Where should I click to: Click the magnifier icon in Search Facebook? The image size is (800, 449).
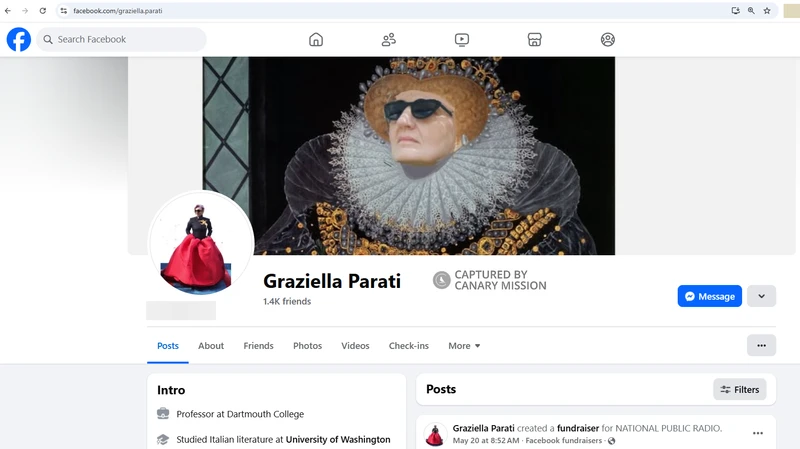click(x=48, y=39)
